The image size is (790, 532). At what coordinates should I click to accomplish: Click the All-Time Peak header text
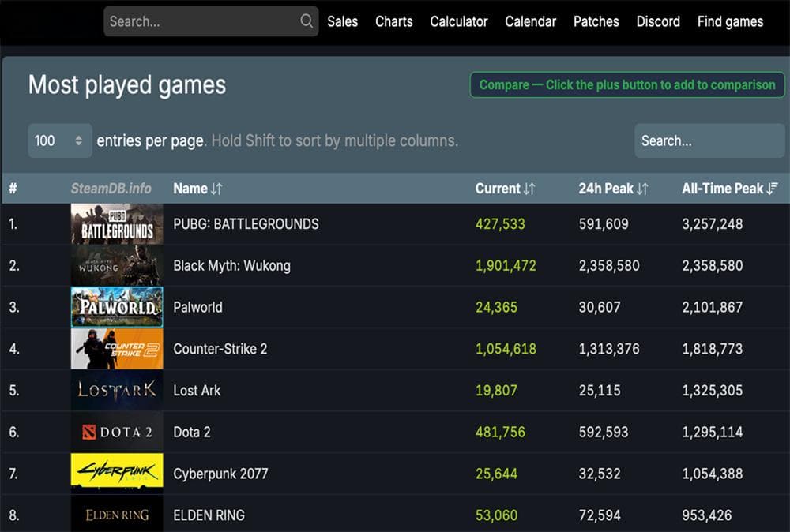pos(723,189)
